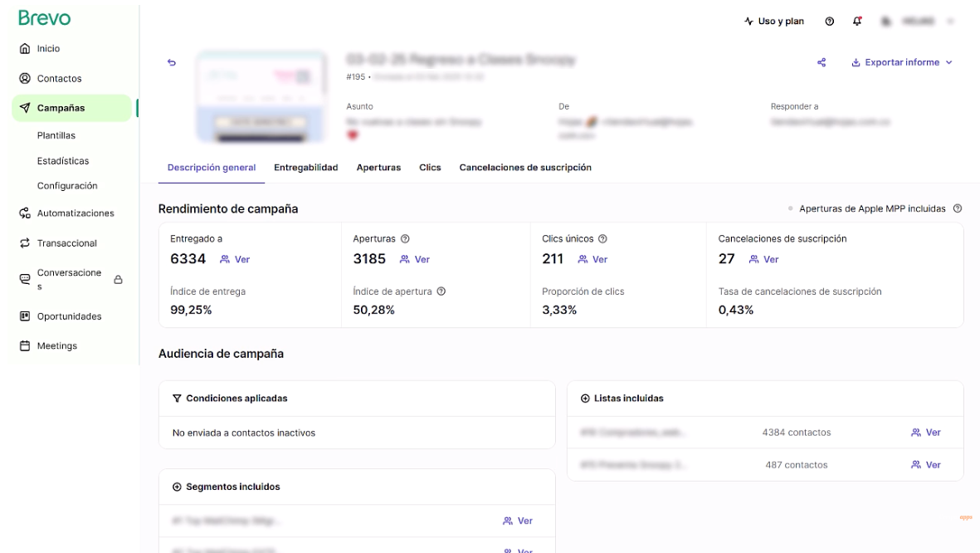Viewport: 980px width, 553px height.
Task: Switch to Clics tab
Action: pos(430,168)
